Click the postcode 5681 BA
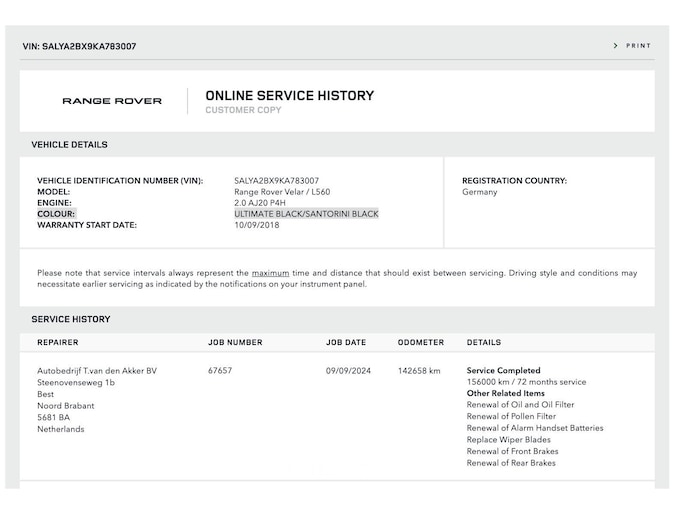Viewport: 685px width, 514px height. pos(53,417)
